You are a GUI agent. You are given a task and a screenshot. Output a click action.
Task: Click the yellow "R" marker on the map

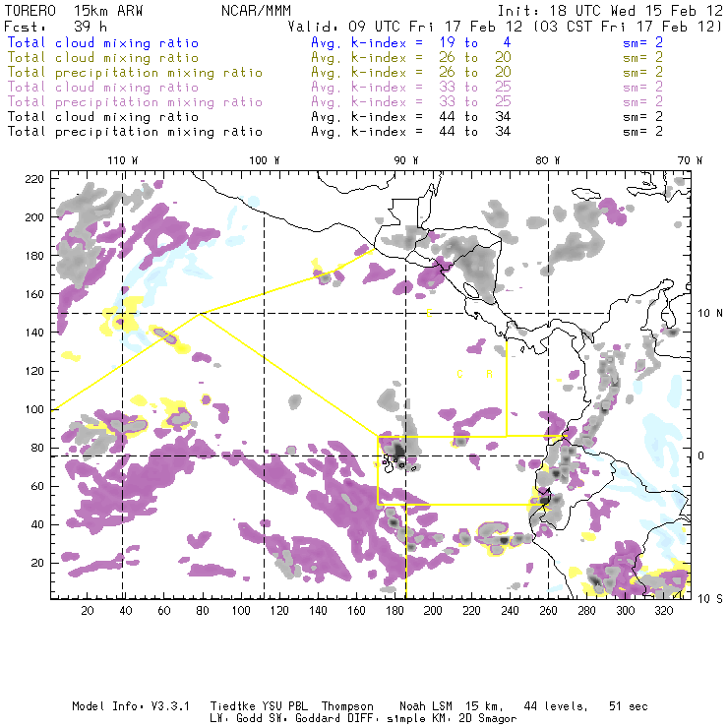coord(489,374)
